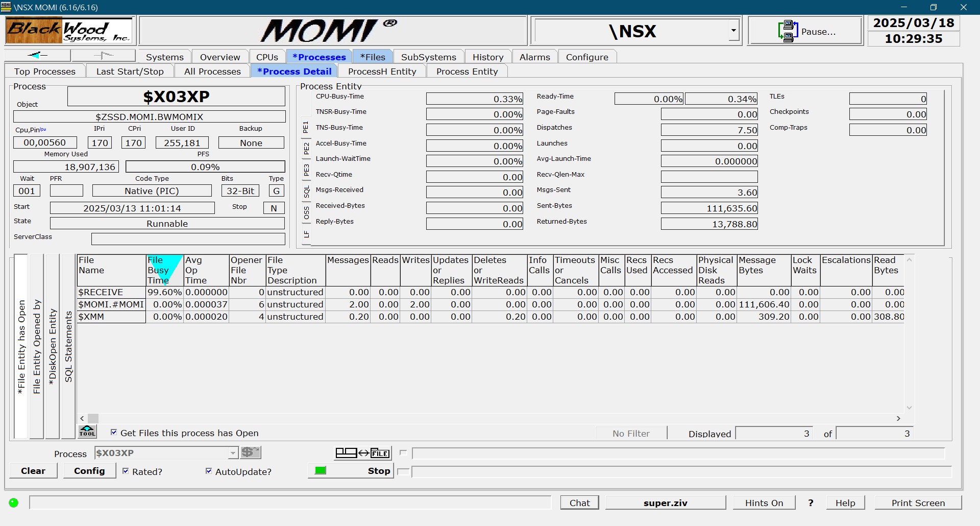
Task: Click the Chat button
Action: (x=579, y=503)
